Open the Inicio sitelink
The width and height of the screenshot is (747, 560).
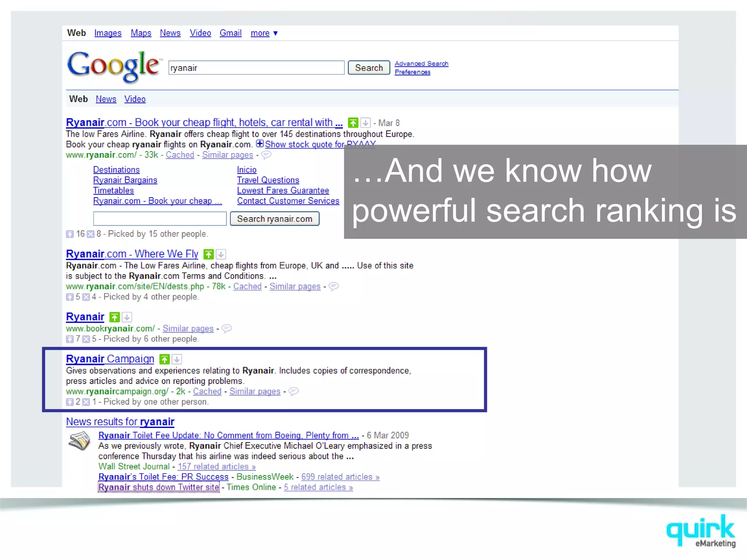click(x=247, y=170)
